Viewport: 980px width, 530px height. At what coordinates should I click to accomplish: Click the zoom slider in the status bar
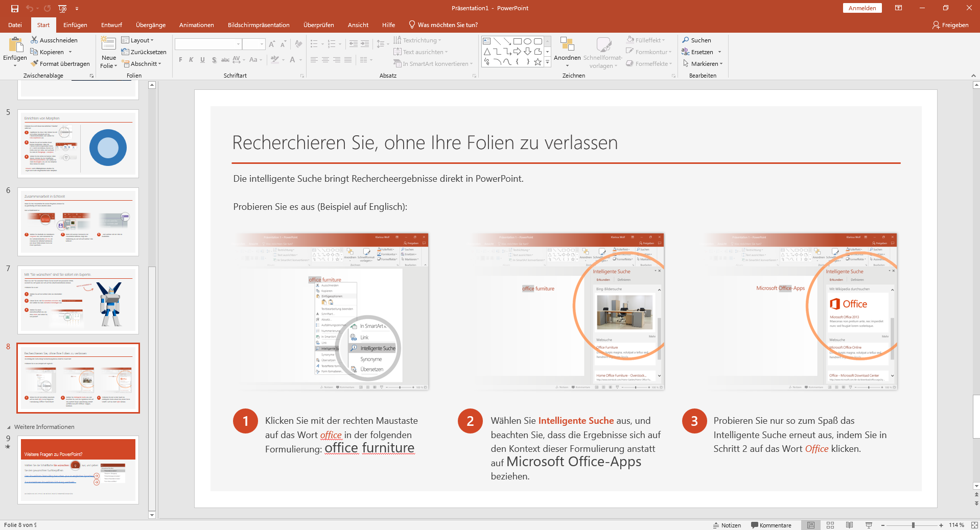click(913, 525)
